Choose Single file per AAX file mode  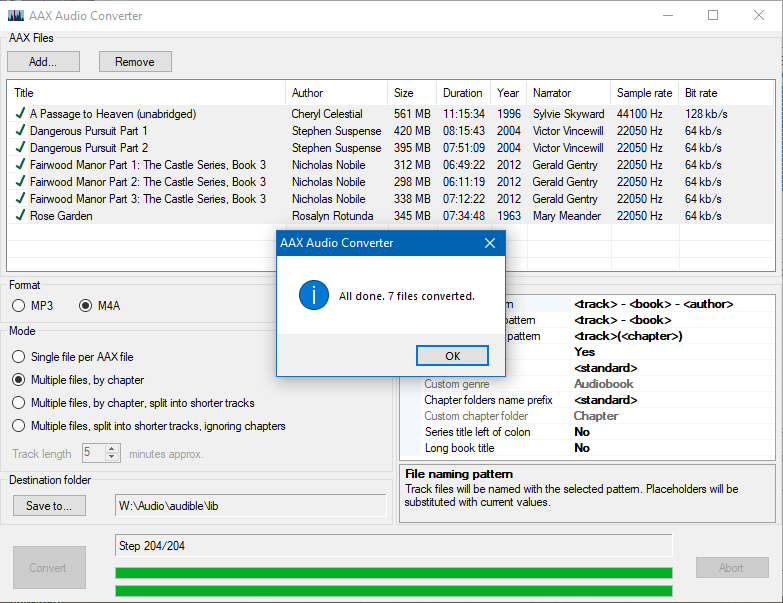[18, 356]
